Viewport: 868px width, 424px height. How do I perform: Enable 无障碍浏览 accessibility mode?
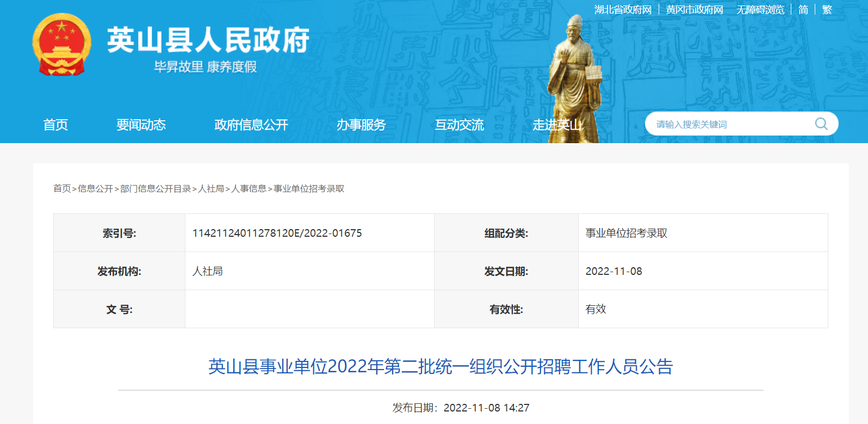coord(760,10)
